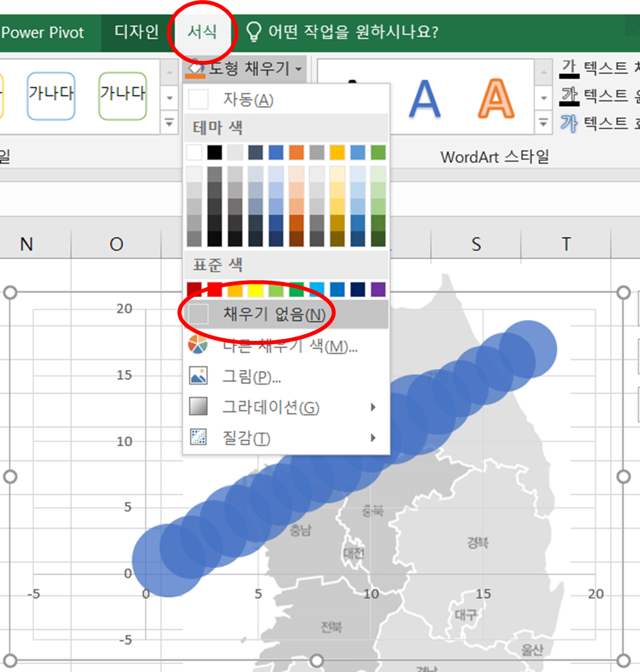640x672 pixels.
Task: Pick standard dark red swatch
Action: 194,289
